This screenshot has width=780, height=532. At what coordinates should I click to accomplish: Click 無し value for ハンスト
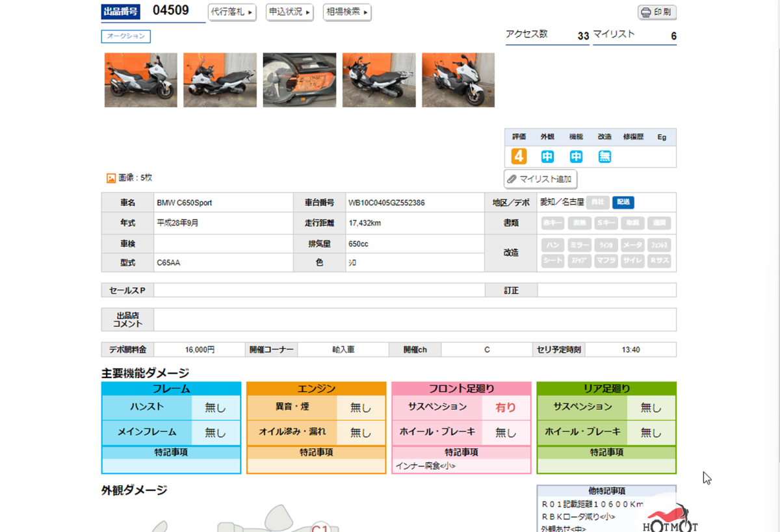click(x=216, y=407)
